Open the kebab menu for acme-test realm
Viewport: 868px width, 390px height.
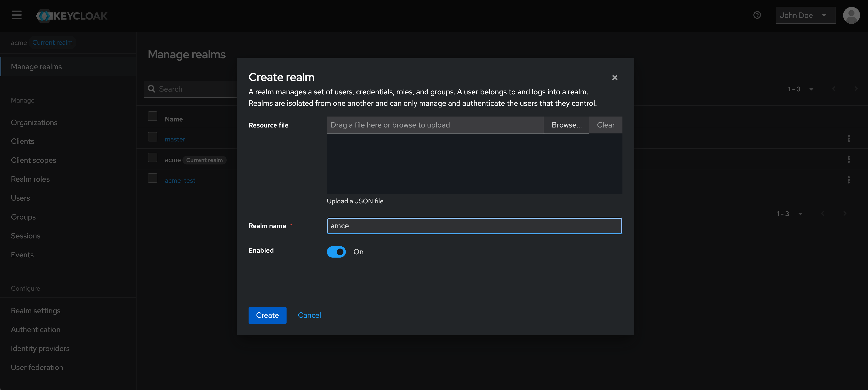849,180
